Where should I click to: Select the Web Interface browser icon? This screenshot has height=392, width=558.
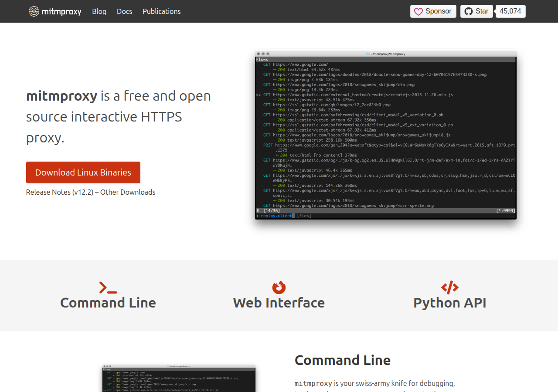[x=279, y=287]
